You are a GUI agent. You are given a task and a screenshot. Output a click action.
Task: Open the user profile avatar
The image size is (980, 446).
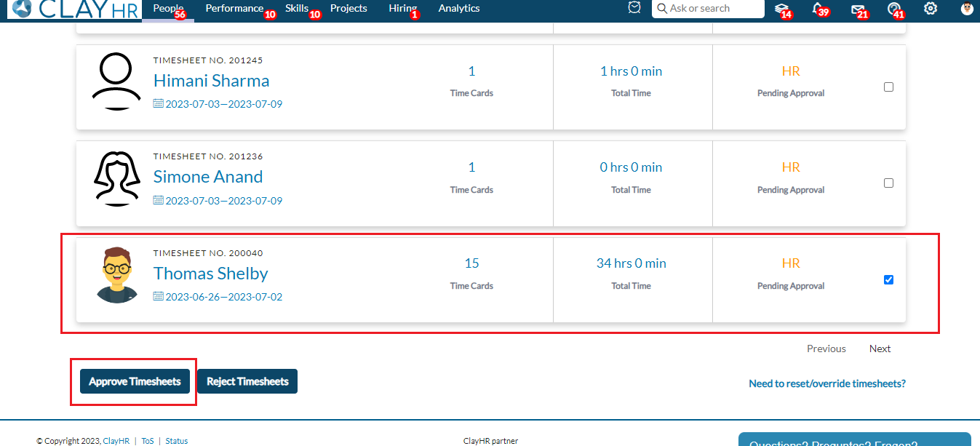click(x=967, y=9)
